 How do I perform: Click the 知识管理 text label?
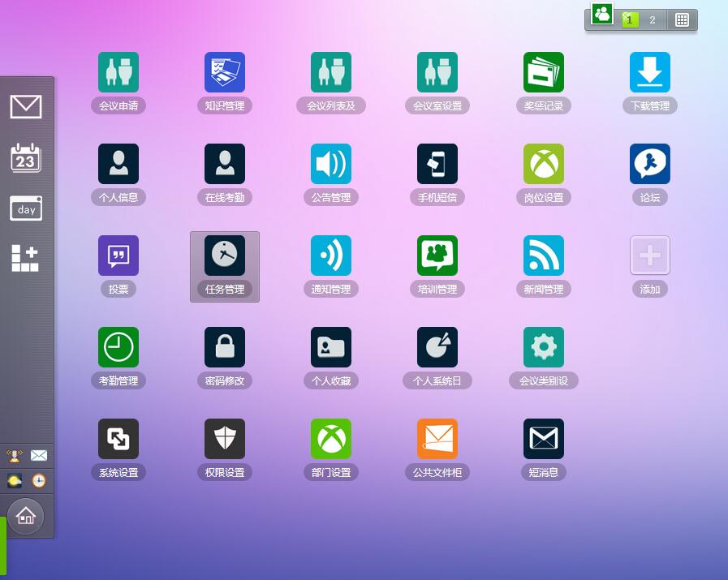[225, 105]
